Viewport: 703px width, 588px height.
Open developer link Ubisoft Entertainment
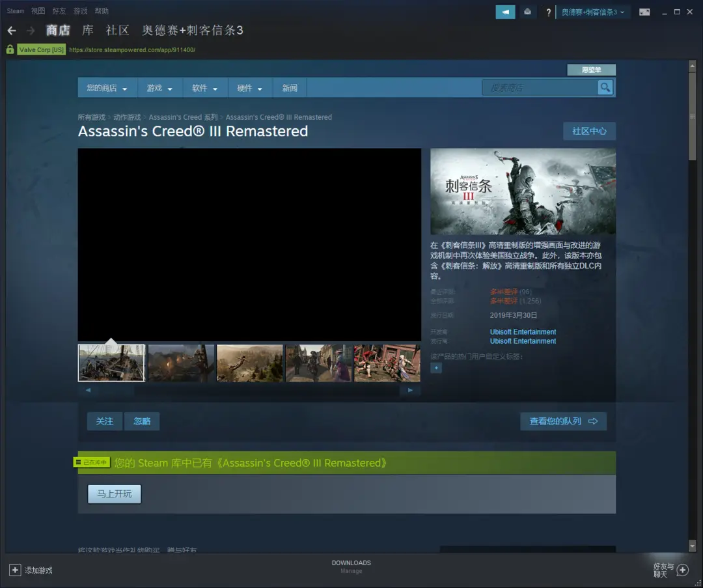point(523,332)
